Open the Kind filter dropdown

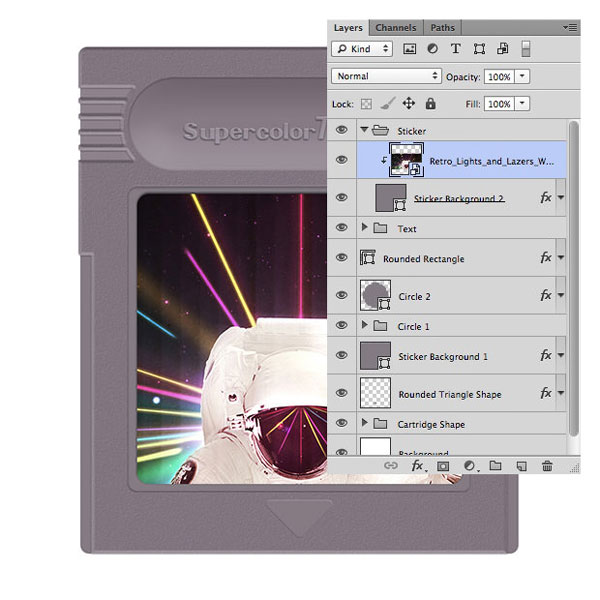(x=362, y=49)
